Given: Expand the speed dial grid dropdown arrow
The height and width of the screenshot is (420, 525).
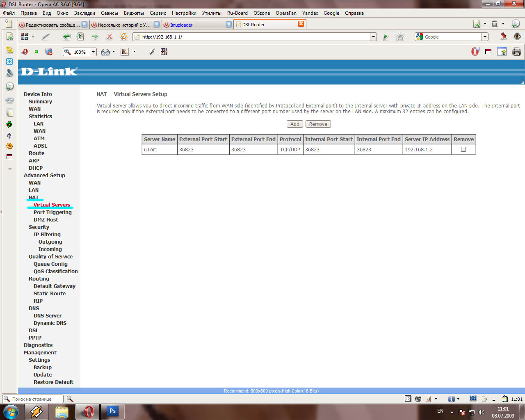Looking at the screenshot, I should point(33,37).
